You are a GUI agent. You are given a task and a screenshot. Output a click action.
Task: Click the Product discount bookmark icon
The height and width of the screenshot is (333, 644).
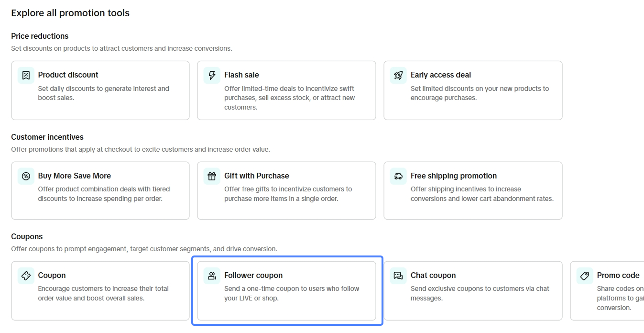click(x=26, y=75)
